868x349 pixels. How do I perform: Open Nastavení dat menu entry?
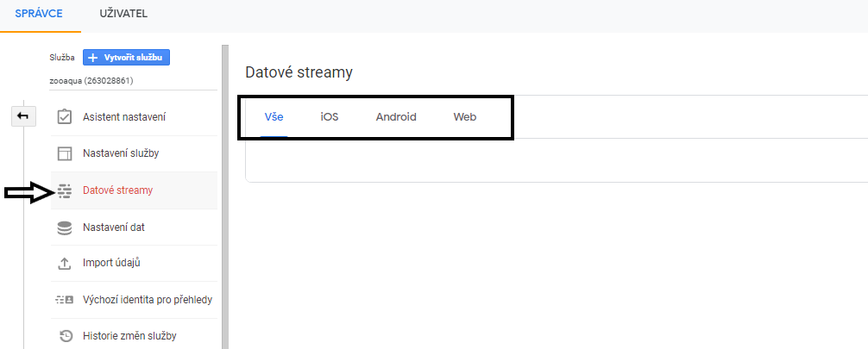134,227
